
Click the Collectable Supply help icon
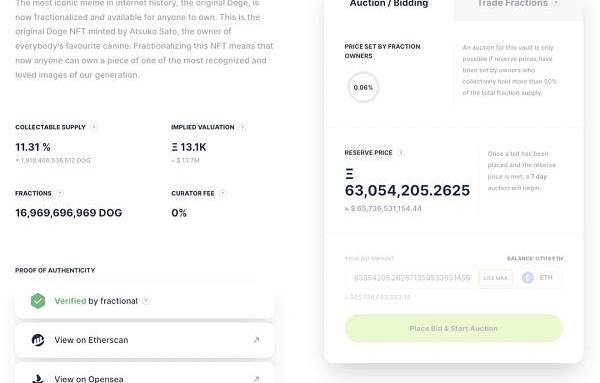coord(94,127)
